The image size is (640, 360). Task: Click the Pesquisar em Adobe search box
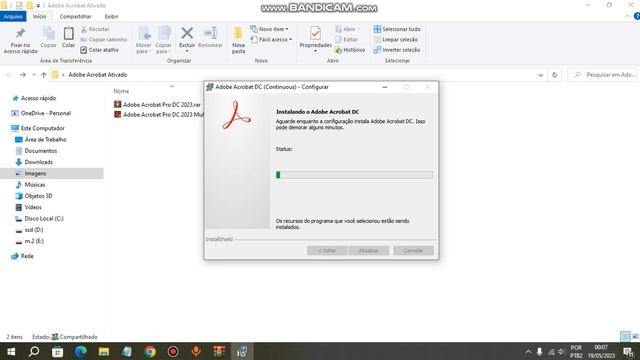coord(602,75)
